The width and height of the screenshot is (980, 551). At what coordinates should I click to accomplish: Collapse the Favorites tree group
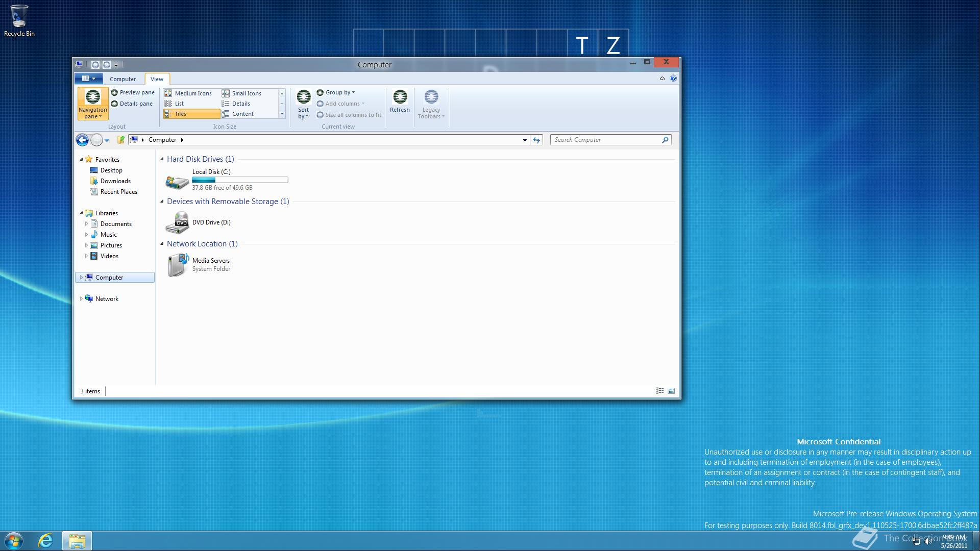(81, 160)
